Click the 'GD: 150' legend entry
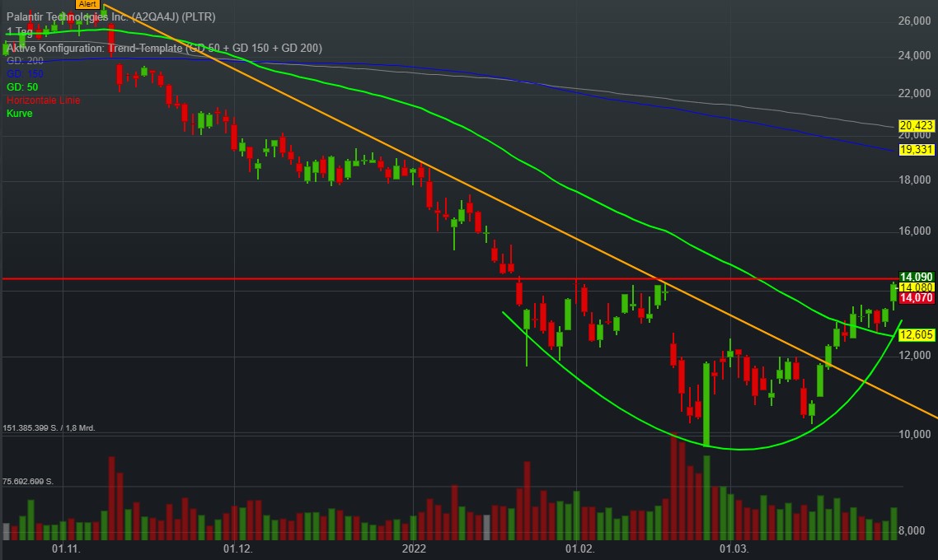Image resolution: width=938 pixels, height=560 pixels. 25,73
